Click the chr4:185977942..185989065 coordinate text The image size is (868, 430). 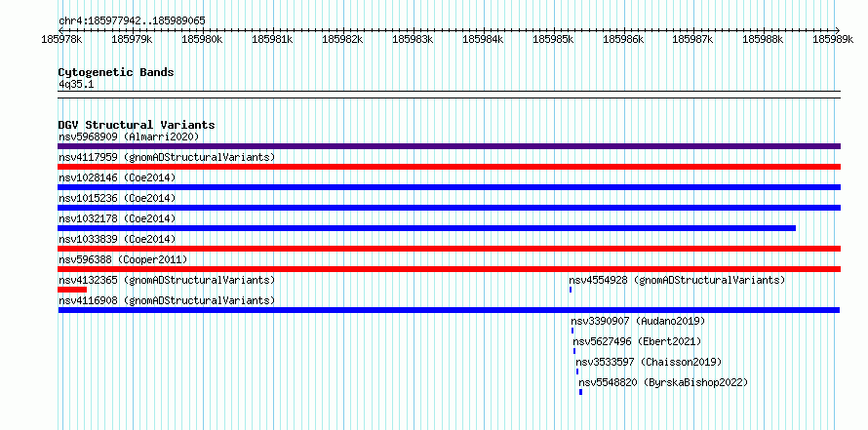pyautogui.click(x=132, y=21)
